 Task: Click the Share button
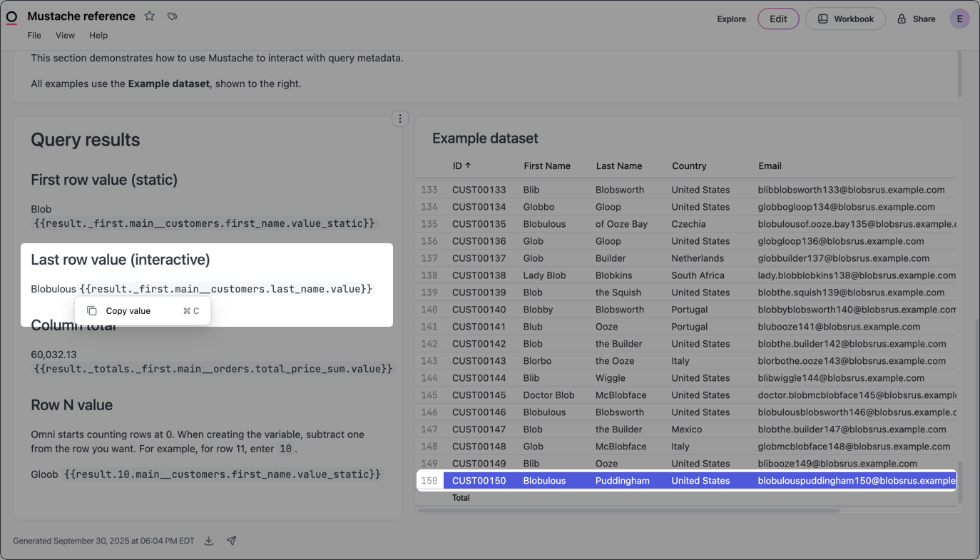917,19
